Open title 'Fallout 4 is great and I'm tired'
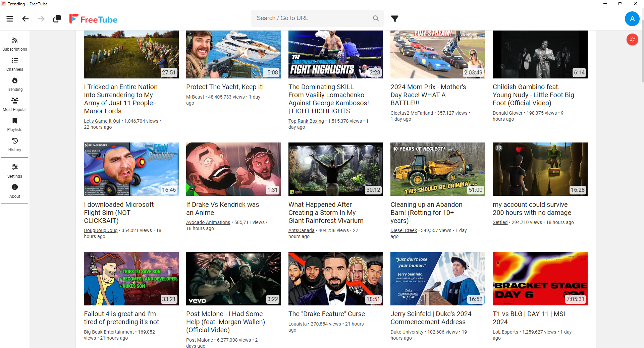The height and width of the screenshot is (348, 644). tap(121, 318)
